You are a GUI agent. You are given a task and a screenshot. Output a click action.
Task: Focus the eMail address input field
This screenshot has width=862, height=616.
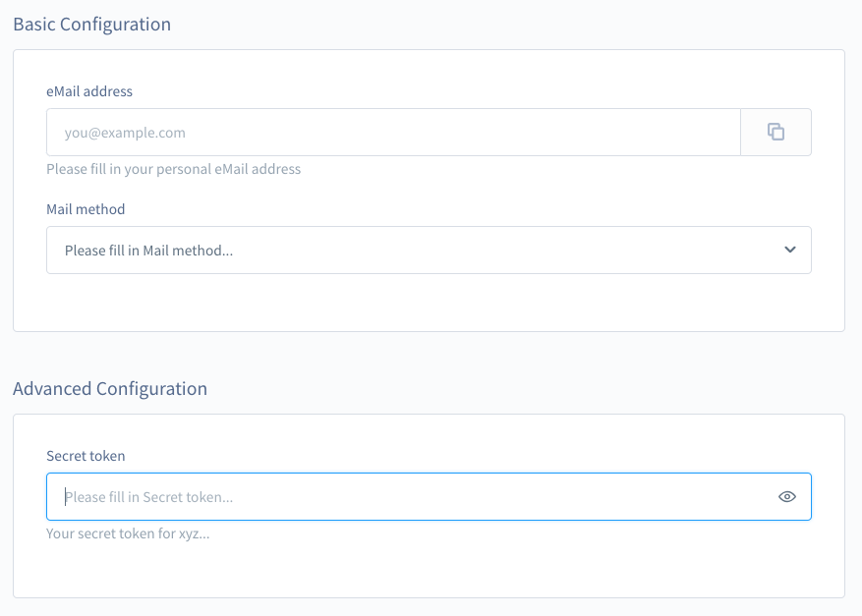point(393,133)
